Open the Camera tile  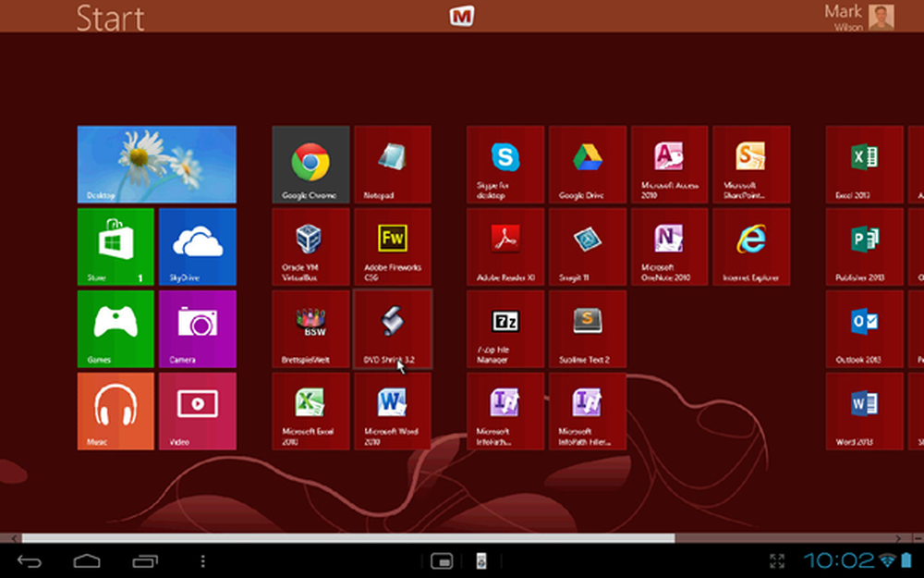(198, 328)
